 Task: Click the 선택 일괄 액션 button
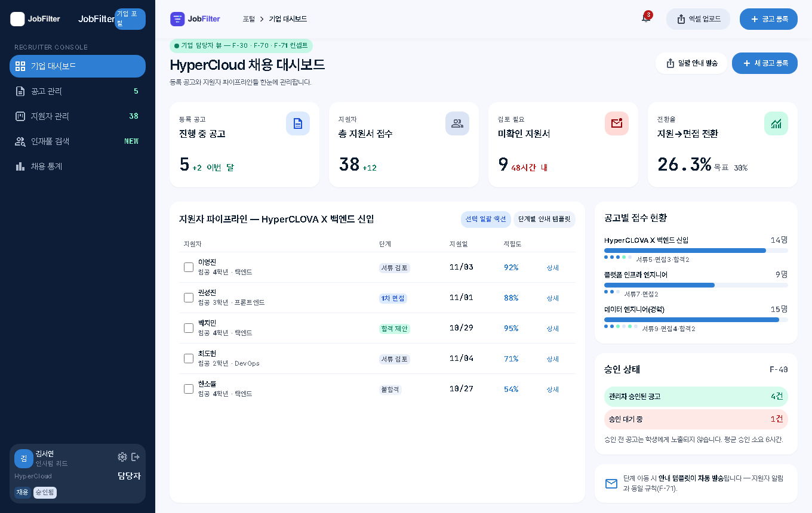[x=486, y=220]
